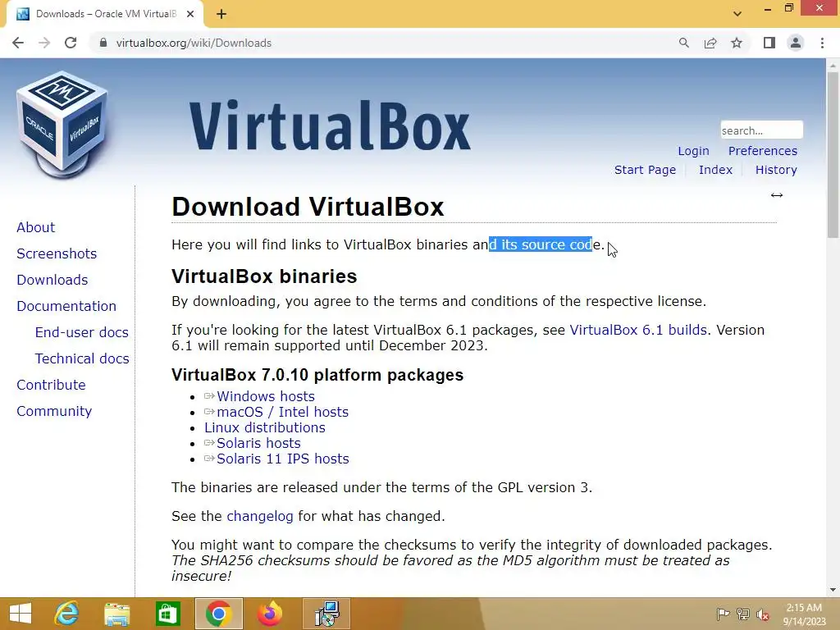
Task: Click the wiki search box
Action: click(761, 130)
